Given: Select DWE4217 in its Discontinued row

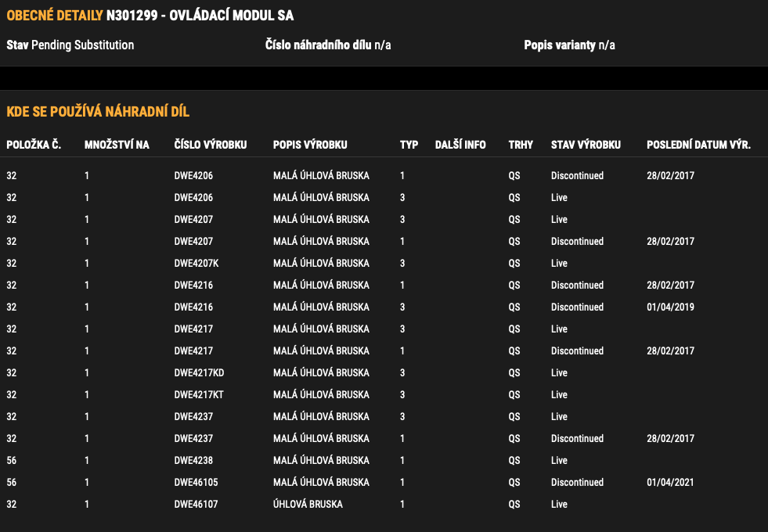Looking at the screenshot, I should (x=193, y=351).
